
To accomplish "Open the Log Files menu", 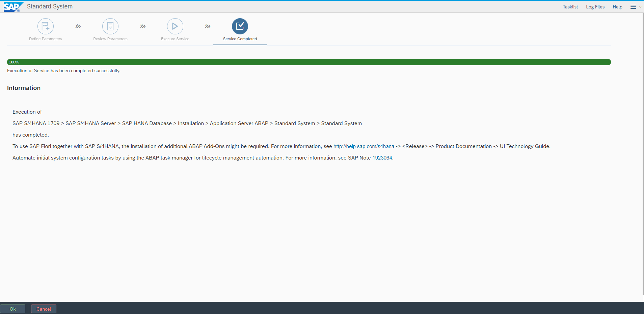I will (x=595, y=7).
